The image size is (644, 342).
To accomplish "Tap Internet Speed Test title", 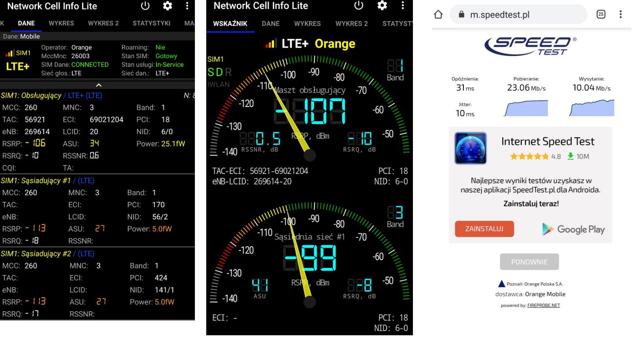I will (x=548, y=142).
